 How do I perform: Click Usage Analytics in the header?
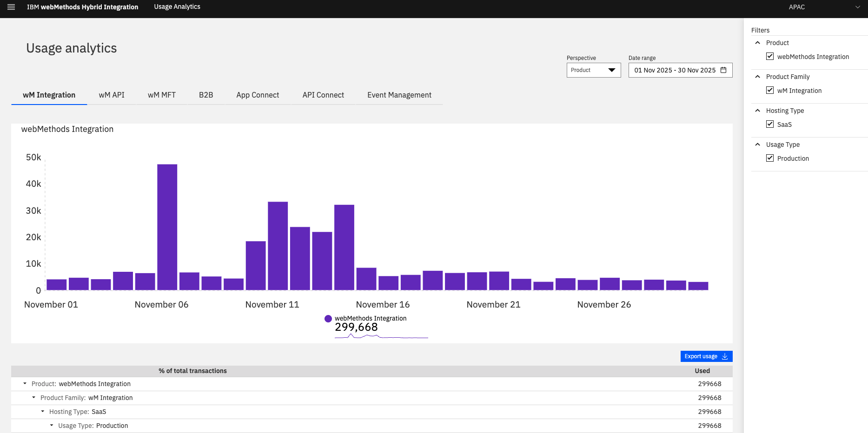coord(177,7)
